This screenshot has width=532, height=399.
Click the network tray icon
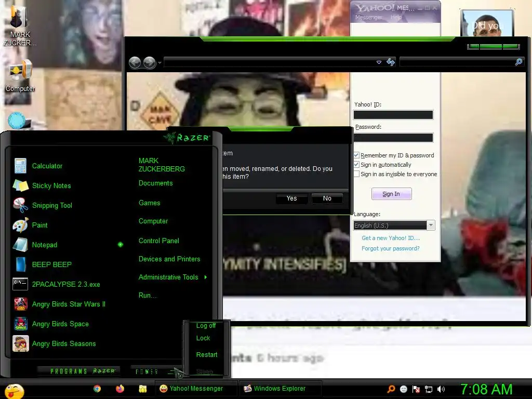(x=429, y=390)
